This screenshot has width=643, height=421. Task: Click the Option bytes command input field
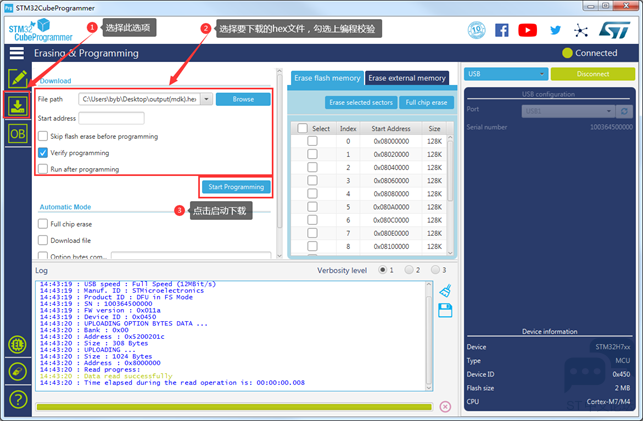pyautogui.click(x=191, y=256)
